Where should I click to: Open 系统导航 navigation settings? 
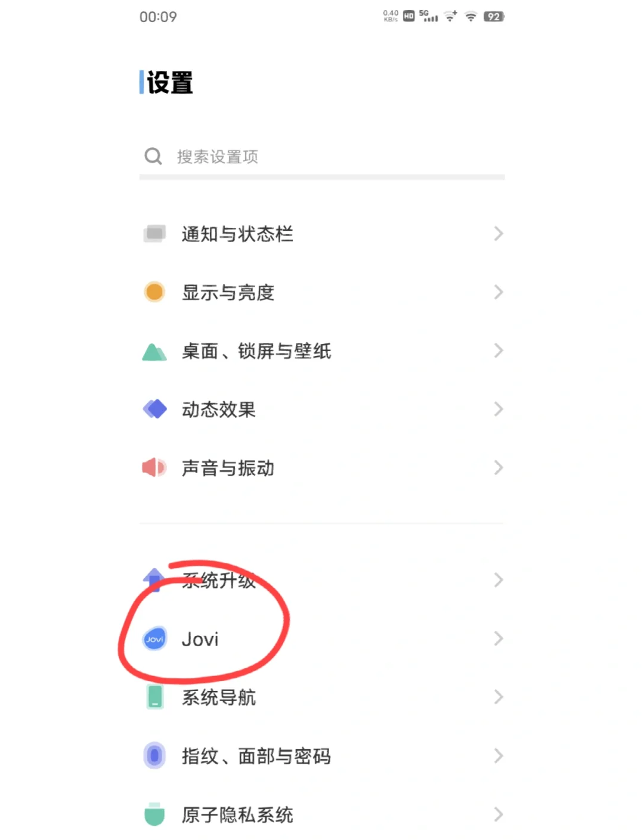tap(219, 696)
